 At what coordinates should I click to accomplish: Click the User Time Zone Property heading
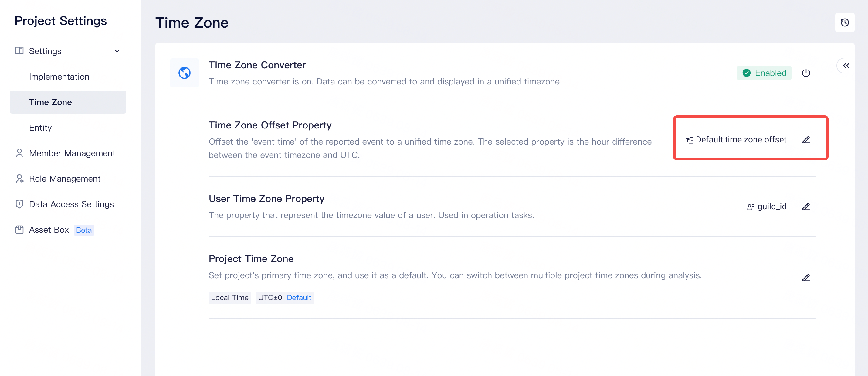coord(266,199)
